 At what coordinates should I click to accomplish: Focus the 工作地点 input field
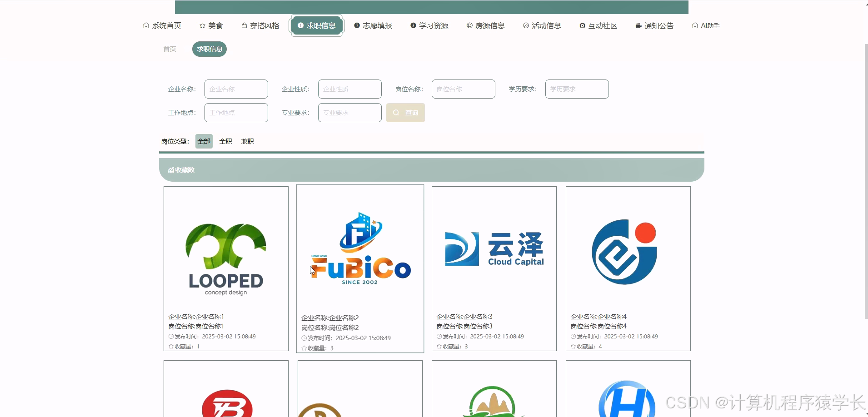pyautogui.click(x=236, y=113)
